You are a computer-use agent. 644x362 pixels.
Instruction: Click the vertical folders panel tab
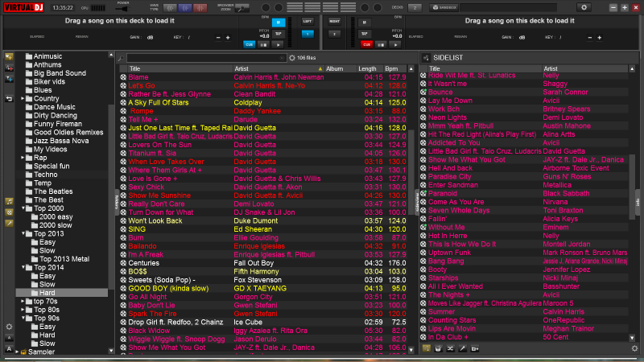coord(117,203)
